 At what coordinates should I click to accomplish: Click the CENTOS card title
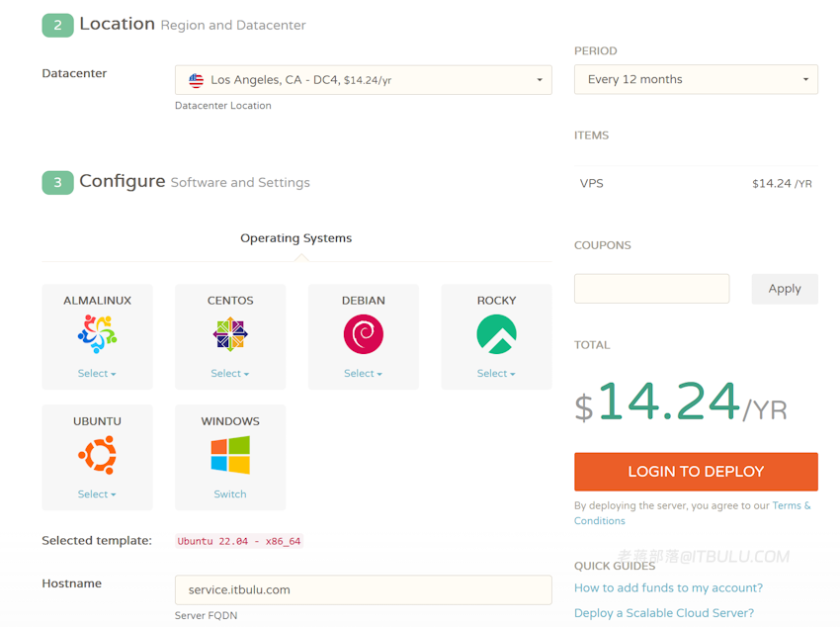230,301
